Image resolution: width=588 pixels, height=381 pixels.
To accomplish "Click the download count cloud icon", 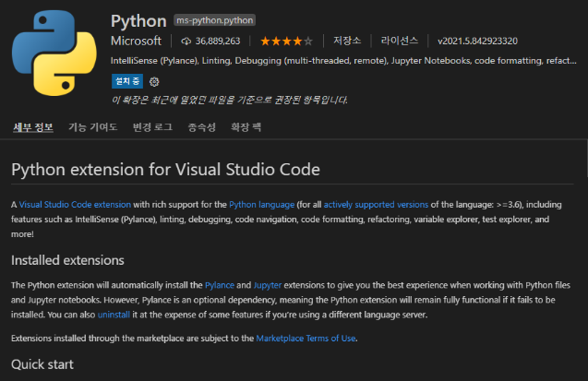I will point(186,42).
